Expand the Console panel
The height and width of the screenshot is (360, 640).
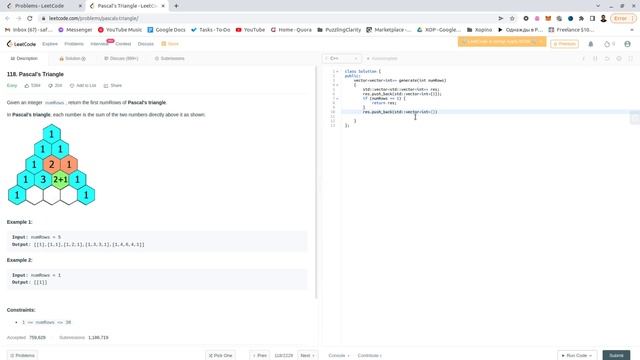(339, 356)
